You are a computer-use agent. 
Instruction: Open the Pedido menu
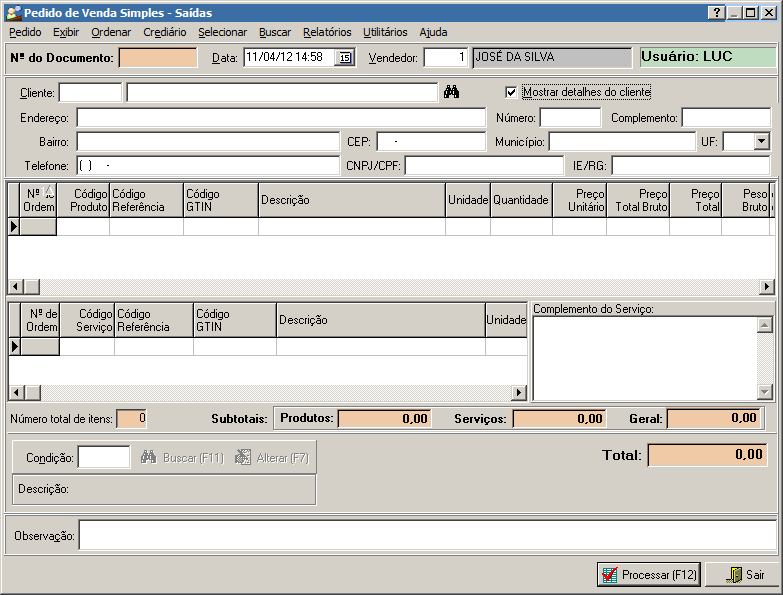pos(25,32)
